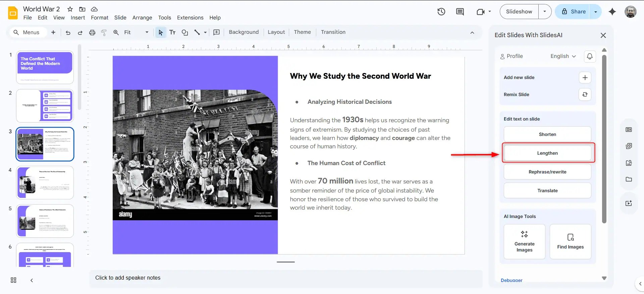
Task: Open Meet video dropdown arrow
Action: 490,12
